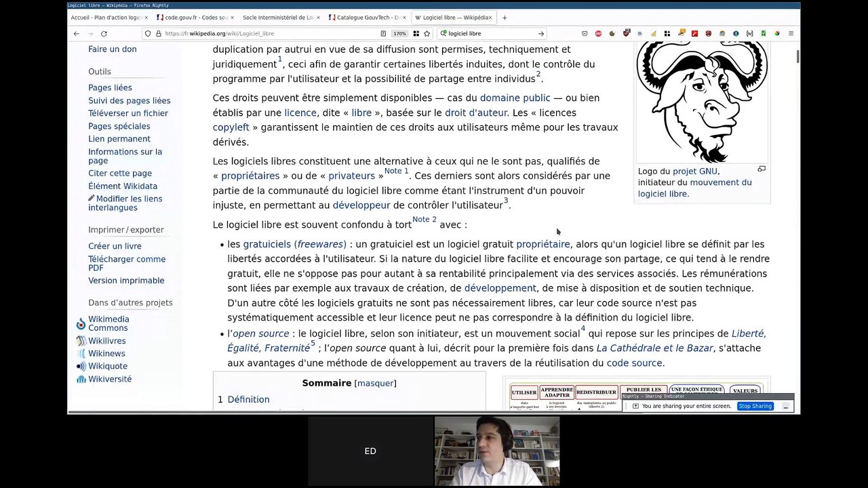Reload the Wikipedia page
Viewport: 868px width, 488px height.
pos(104,33)
